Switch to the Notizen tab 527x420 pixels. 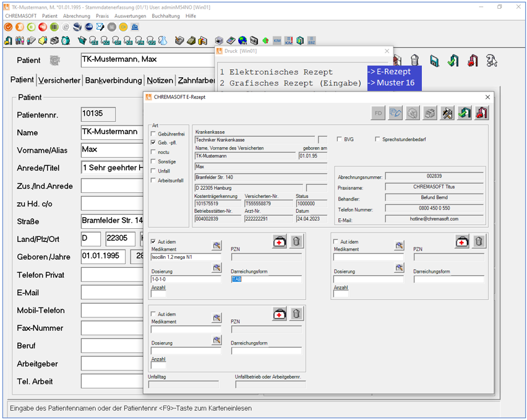[x=160, y=80]
